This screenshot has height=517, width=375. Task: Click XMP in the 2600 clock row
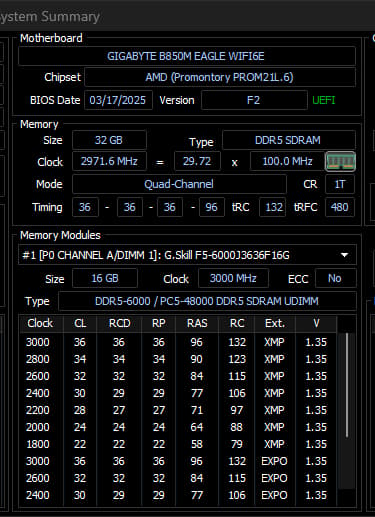[x=274, y=376]
